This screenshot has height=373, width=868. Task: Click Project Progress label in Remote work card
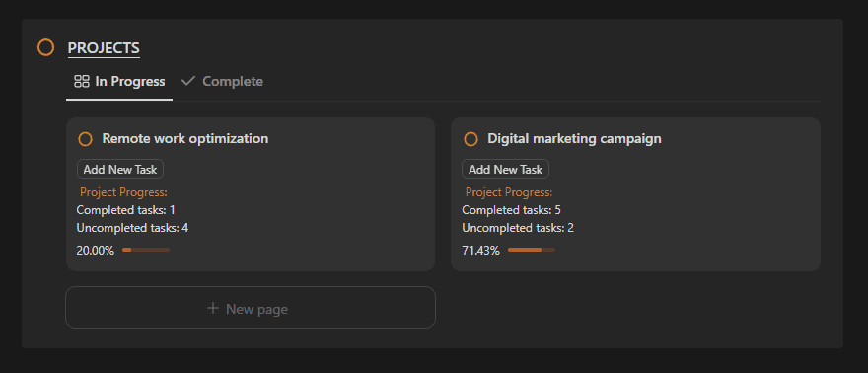click(123, 192)
